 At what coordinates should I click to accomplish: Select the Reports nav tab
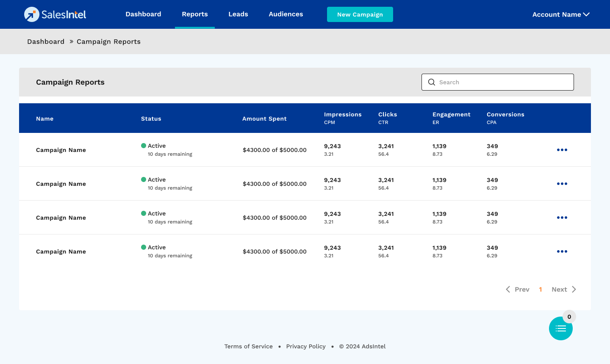tap(195, 14)
